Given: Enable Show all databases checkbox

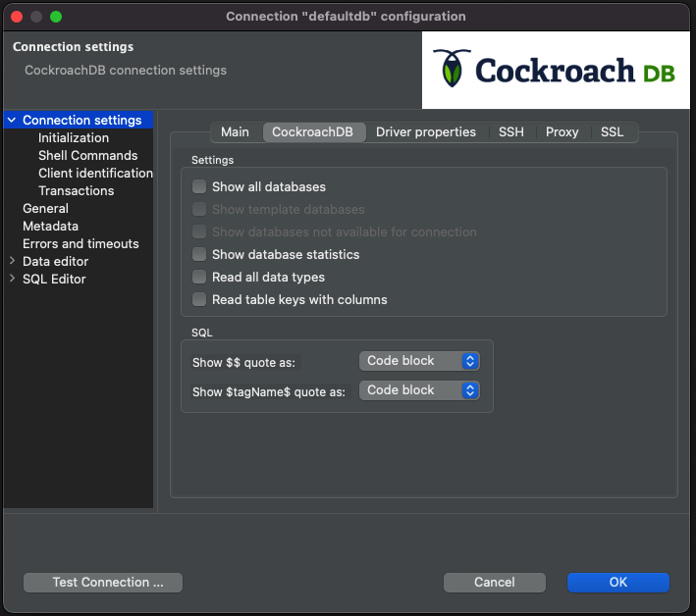Looking at the screenshot, I should click(x=199, y=186).
